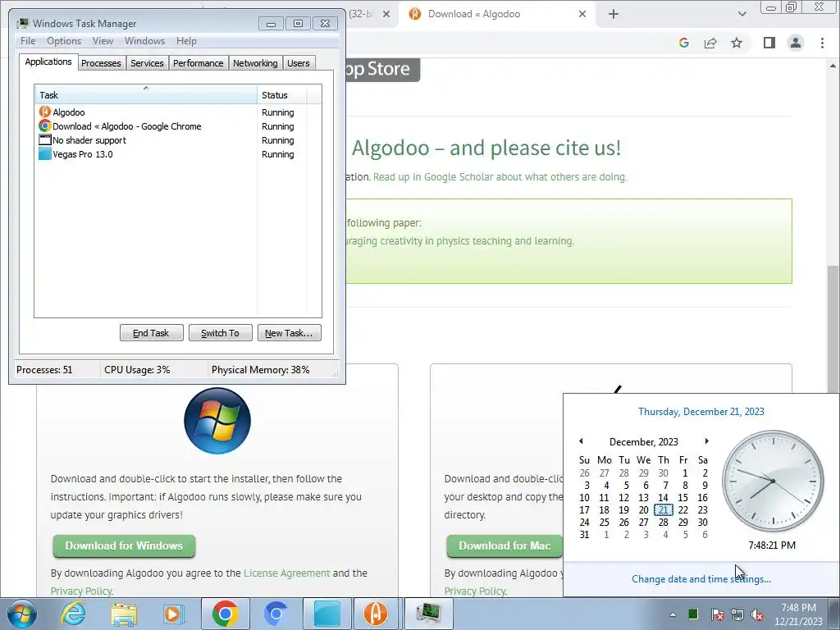Select today's date 21 in calendar
The image size is (840, 630).
click(663, 510)
